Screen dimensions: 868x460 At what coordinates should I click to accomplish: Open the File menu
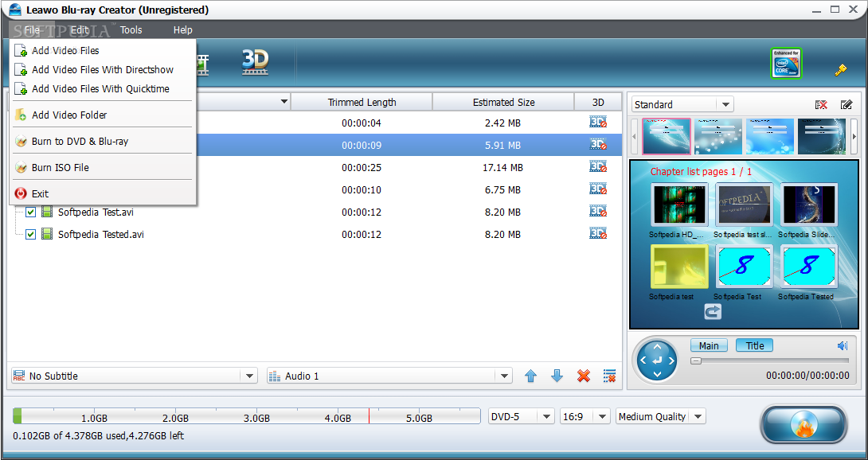point(32,30)
